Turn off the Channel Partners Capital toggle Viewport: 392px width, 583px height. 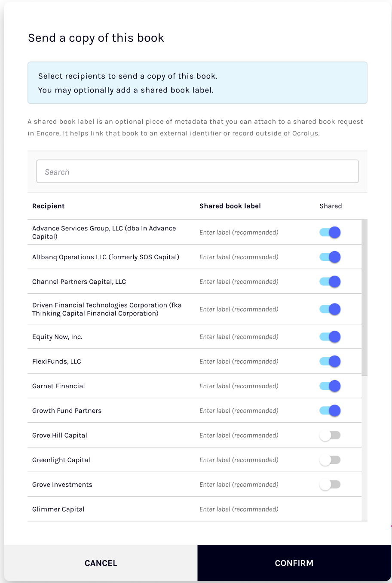330,282
